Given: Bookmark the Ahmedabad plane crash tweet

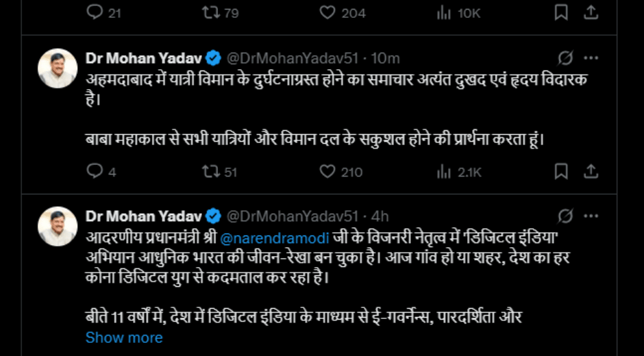Looking at the screenshot, I should point(561,171).
